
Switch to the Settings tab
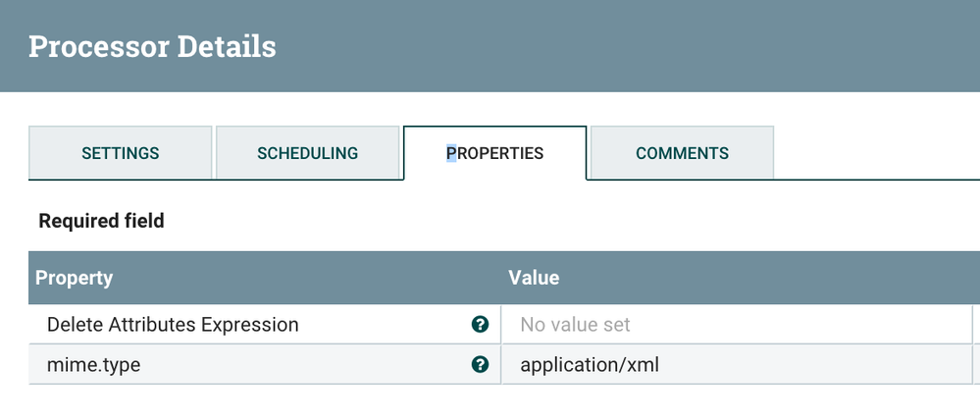pyautogui.click(x=120, y=153)
